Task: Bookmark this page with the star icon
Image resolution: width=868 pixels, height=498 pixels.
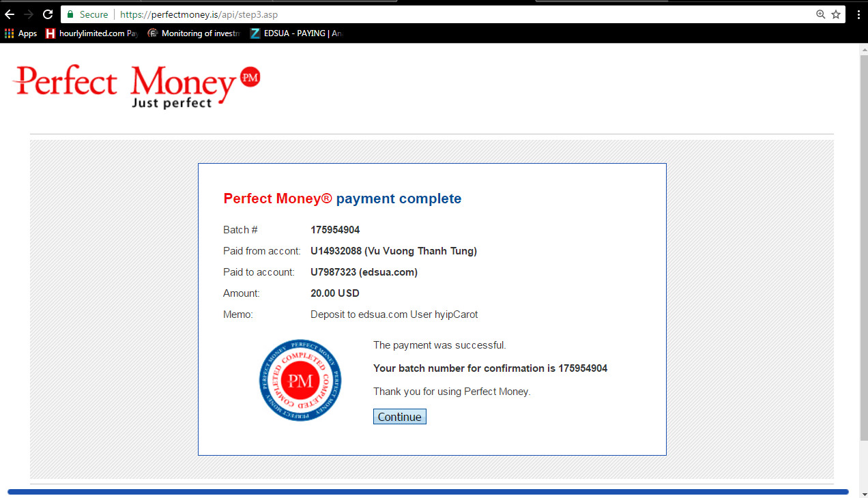Action: click(x=836, y=14)
